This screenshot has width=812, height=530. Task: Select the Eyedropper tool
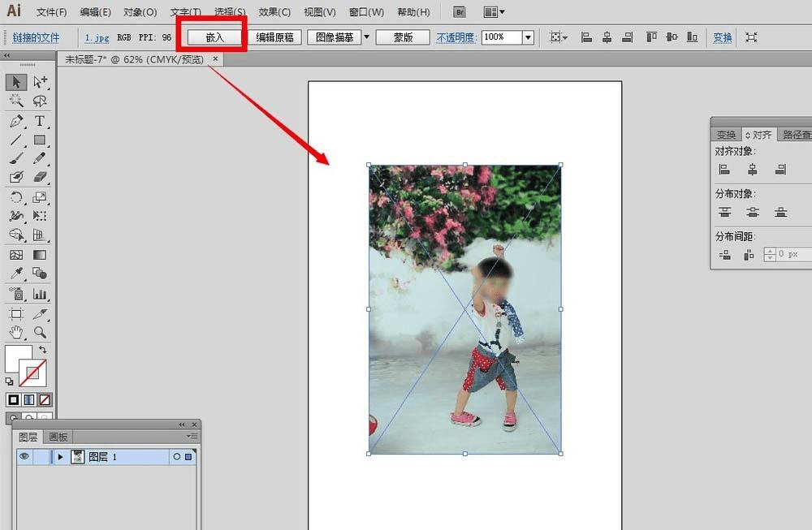(x=16, y=274)
